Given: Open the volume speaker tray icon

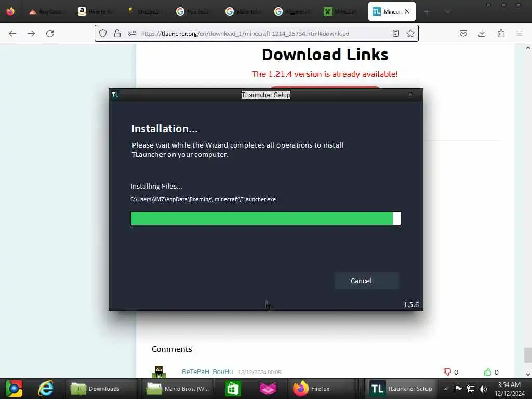Looking at the screenshot, I should pos(483,389).
